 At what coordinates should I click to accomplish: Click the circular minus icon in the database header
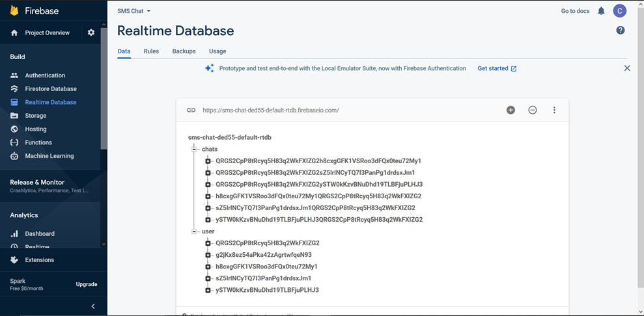pyautogui.click(x=533, y=111)
